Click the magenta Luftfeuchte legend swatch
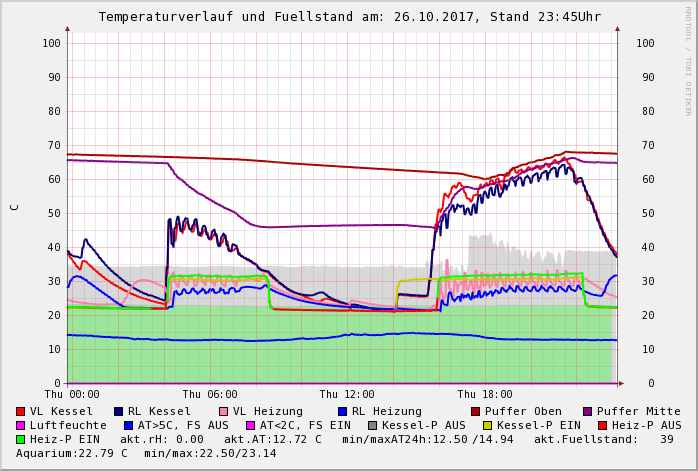This screenshot has width=698, height=471. coord(21,425)
